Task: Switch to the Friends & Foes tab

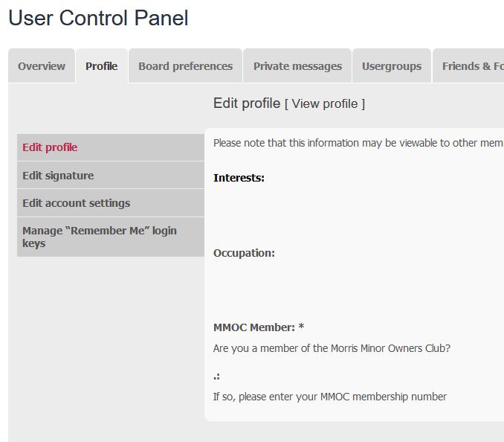Action: [x=468, y=66]
